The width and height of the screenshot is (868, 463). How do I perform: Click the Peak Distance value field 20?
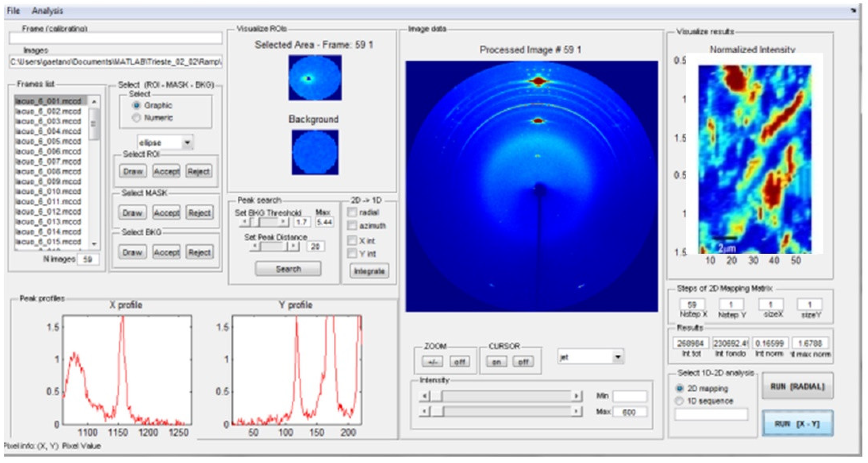315,247
